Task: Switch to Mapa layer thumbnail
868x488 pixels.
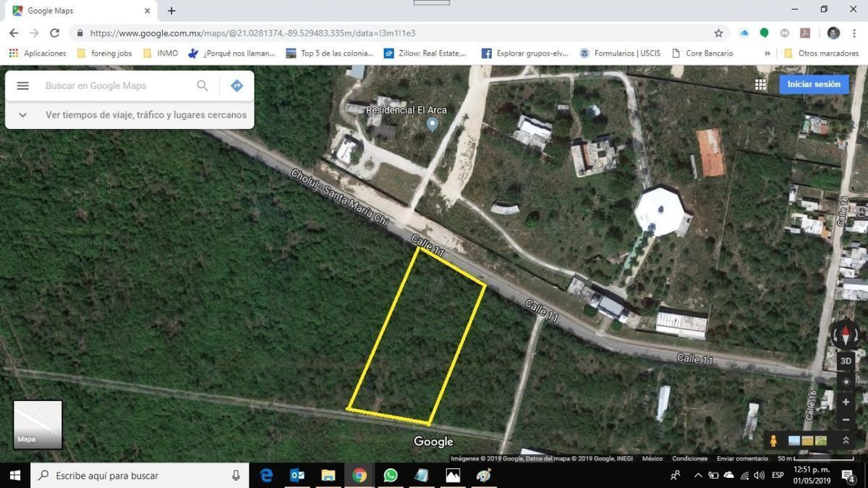Action: pyautogui.click(x=38, y=425)
